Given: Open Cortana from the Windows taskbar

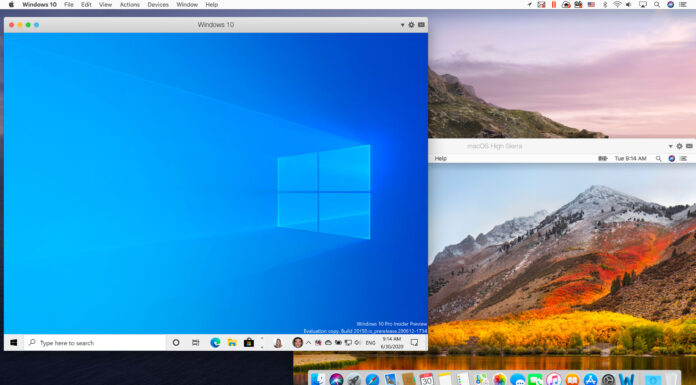Looking at the screenshot, I should pyautogui.click(x=176, y=343).
